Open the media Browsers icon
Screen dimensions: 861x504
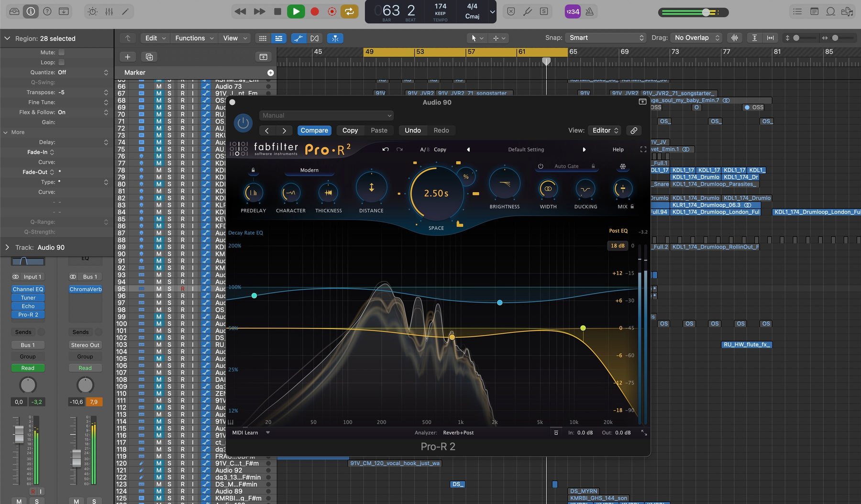tap(847, 11)
